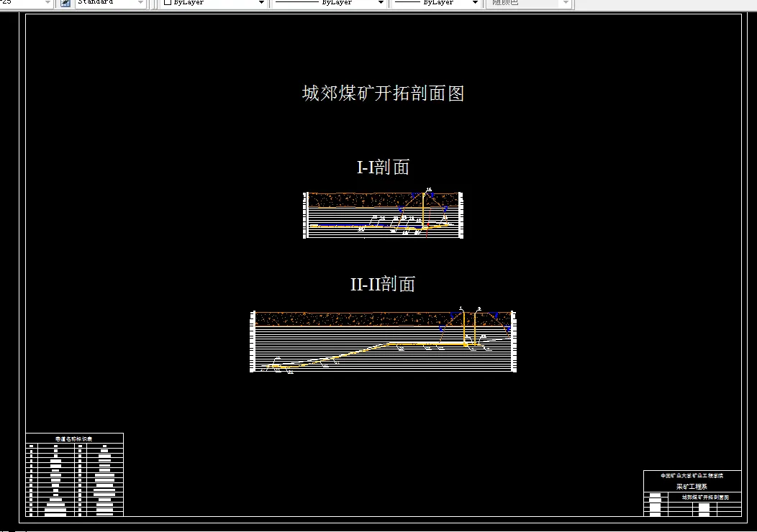Select 中国矿业大学矿业工程学院 in title block
The height and width of the screenshot is (532, 757).
pos(692,476)
